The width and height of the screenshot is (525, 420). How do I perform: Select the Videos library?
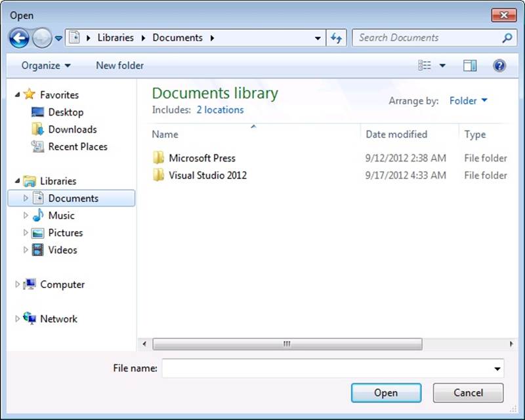[62, 250]
